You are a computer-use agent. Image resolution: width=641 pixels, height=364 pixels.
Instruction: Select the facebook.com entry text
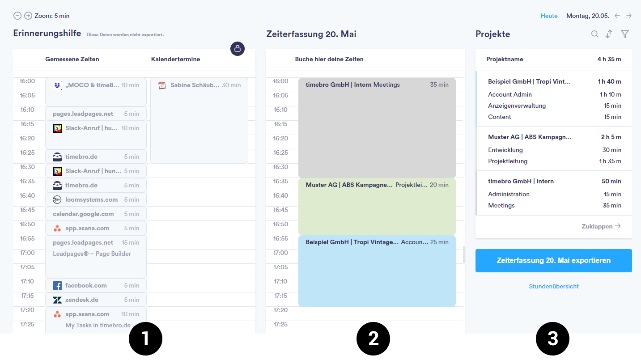pyautogui.click(x=86, y=285)
